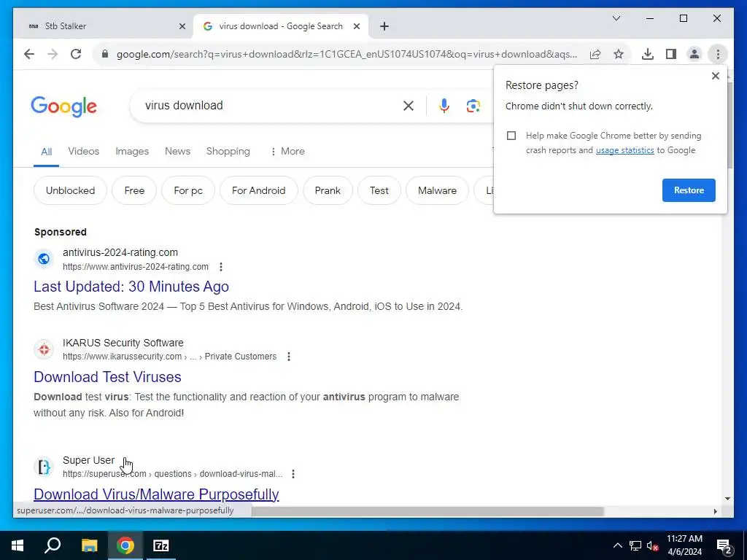Screen dimensions: 747x560
Task: Click antivirus-2024-rating.com globe favicon
Action: [44, 259]
